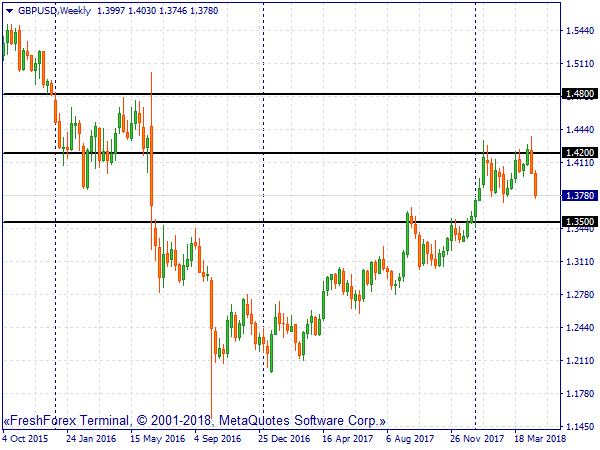Select the 1.4200 horizontal line price label
The width and height of the screenshot is (600, 450).
point(580,153)
